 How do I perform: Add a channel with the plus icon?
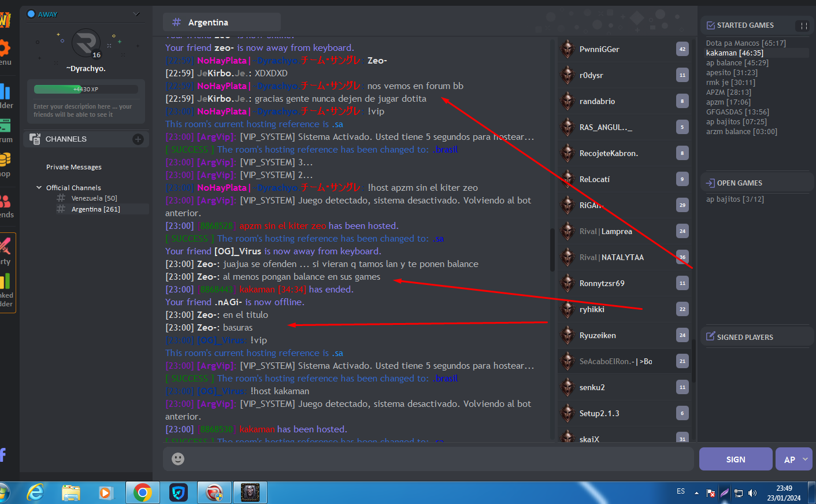click(138, 139)
